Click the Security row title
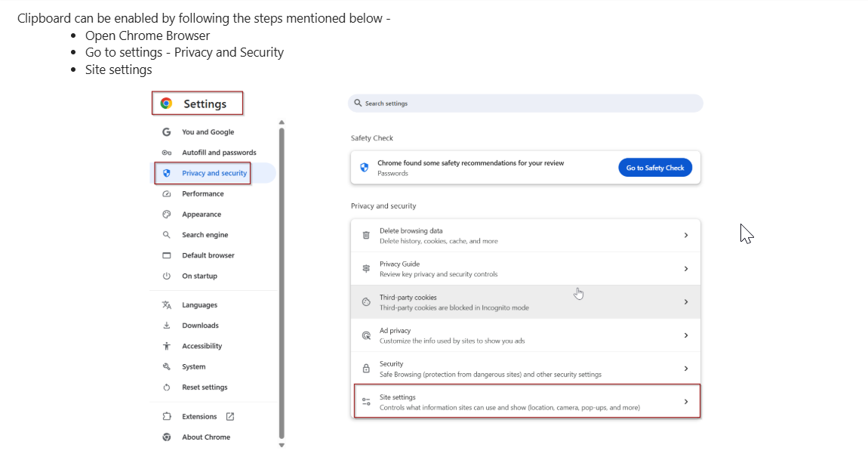Image resolution: width=868 pixels, height=457 pixels. click(392, 363)
